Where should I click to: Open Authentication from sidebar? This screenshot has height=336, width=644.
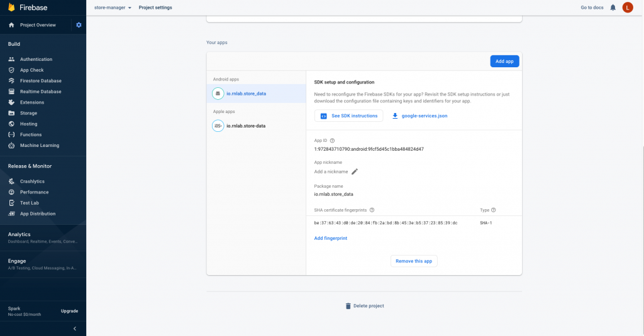pos(36,59)
